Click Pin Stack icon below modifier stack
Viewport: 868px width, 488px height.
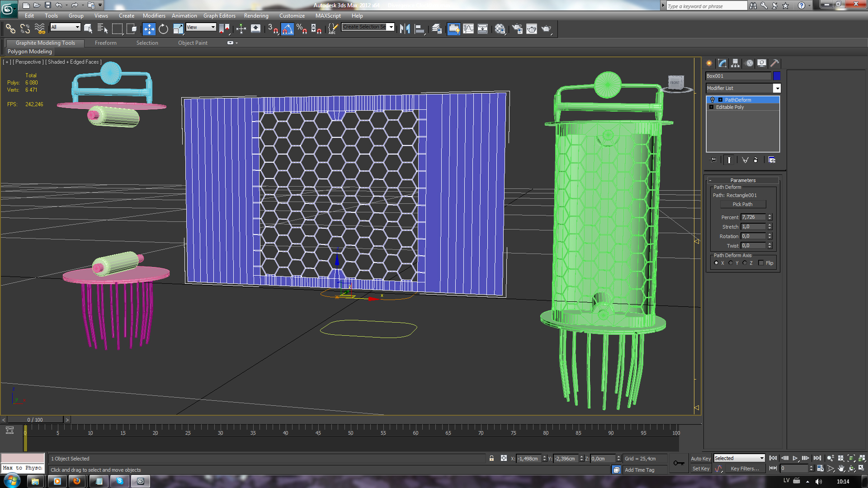tap(713, 160)
